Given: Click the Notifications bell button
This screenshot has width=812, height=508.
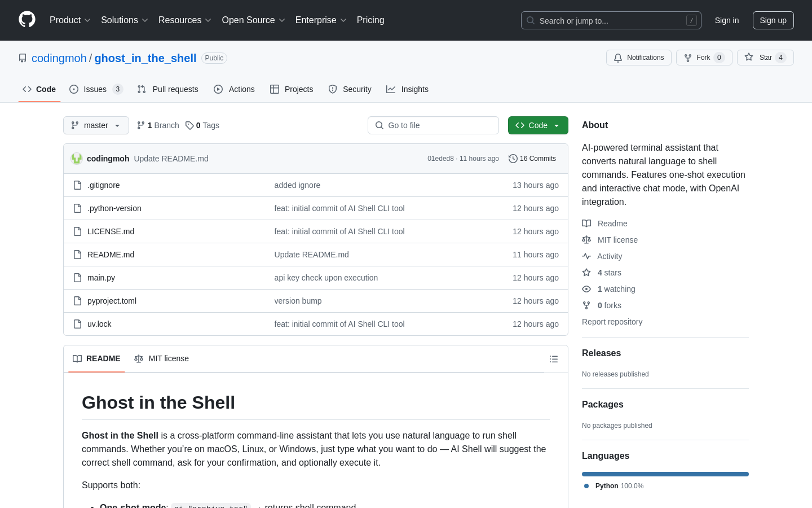Looking at the screenshot, I should pyautogui.click(x=639, y=58).
